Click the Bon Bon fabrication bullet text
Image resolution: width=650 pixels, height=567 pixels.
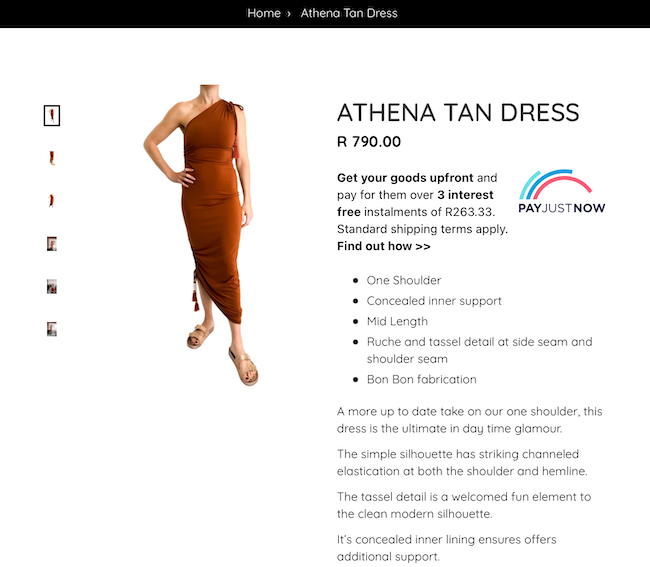click(422, 380)
